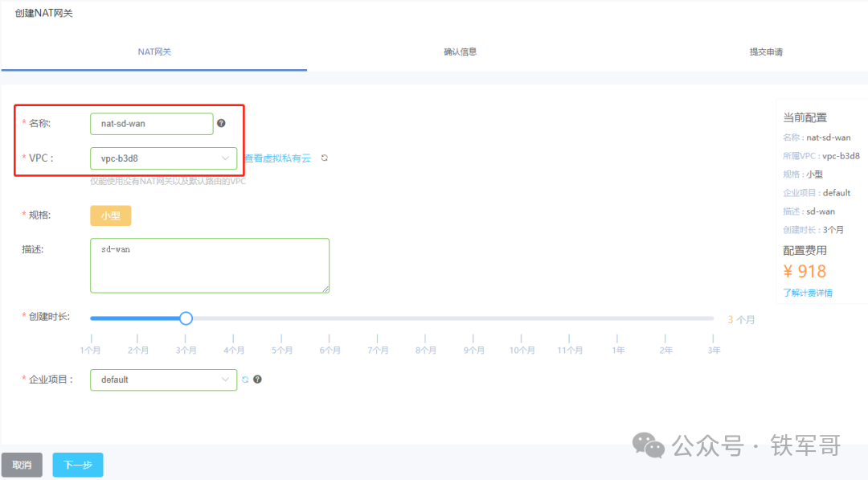868x480 pixels.
Task: Select the 9个月 tick label
Action: click(x=474, y=351)
